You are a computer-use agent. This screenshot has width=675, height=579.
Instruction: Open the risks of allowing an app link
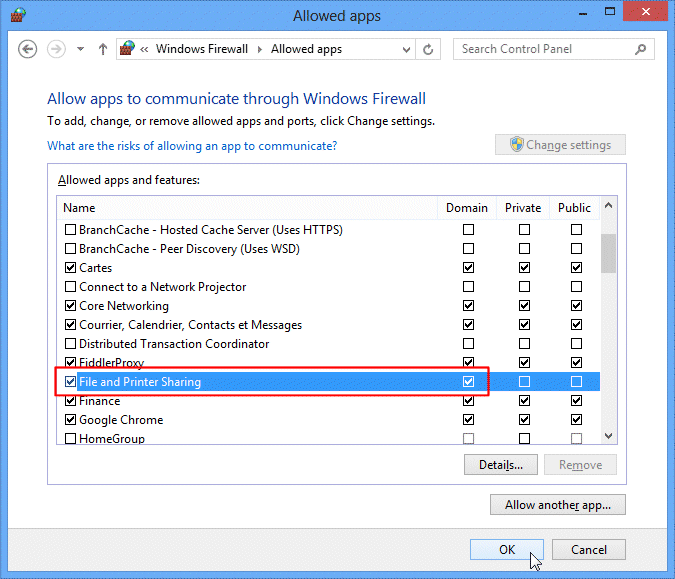tap(192, 146)
